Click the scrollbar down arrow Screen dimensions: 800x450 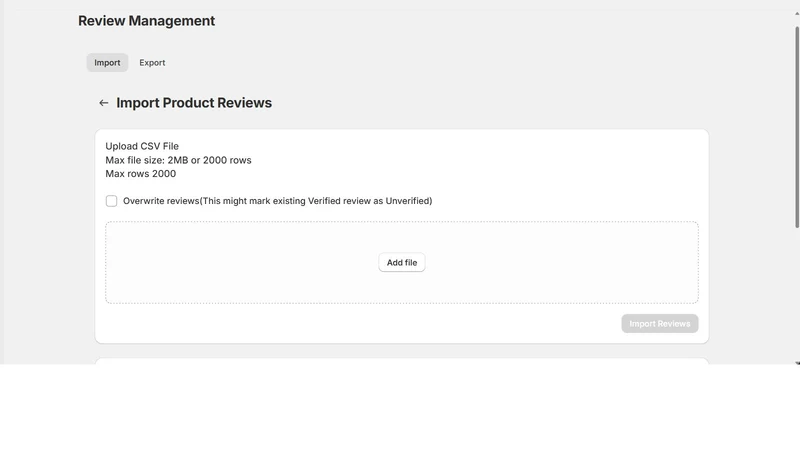tap(797, 363)
